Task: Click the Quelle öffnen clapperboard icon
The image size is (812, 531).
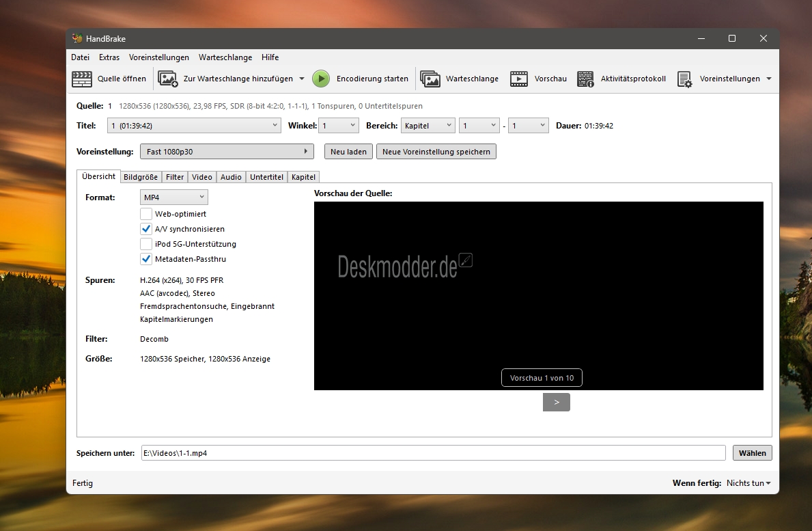Action: (82, 79)
